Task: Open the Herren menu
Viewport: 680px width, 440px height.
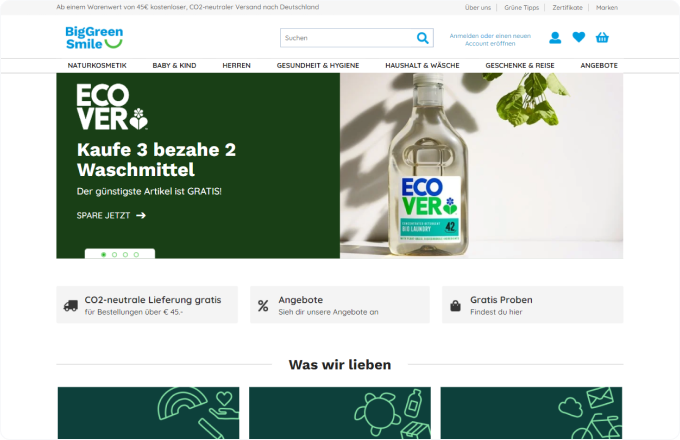Action: click(x=236, y=65)
